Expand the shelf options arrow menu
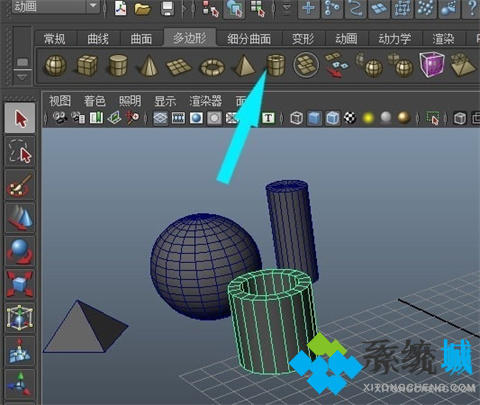 tap(22, 78)
